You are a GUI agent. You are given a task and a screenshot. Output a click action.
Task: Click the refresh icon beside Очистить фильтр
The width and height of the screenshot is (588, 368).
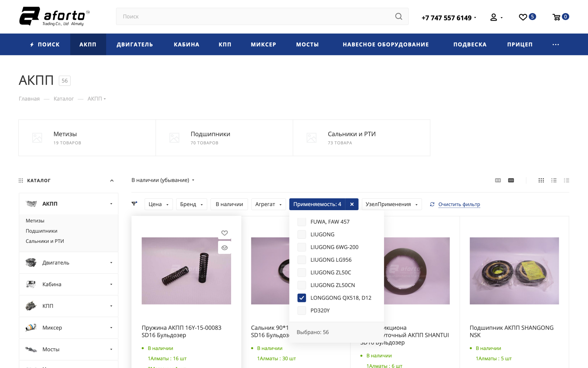click(x=432, y=204)
